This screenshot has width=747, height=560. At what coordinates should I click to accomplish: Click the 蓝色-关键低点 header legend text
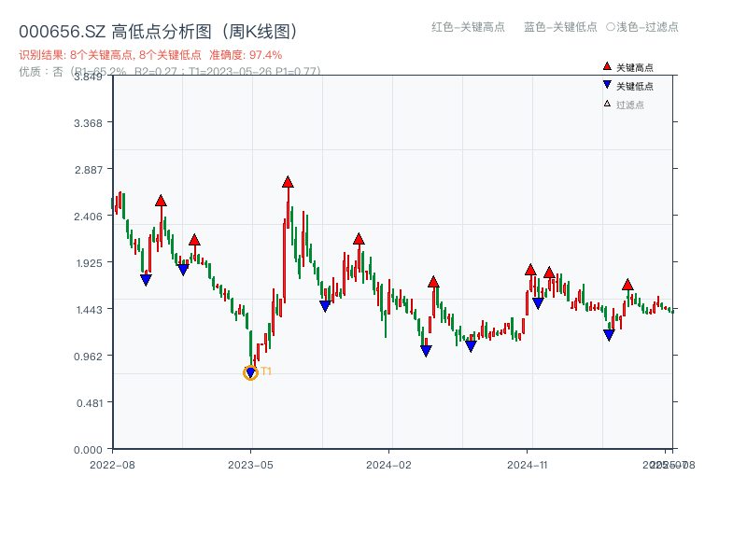click(x=560, y=27)
